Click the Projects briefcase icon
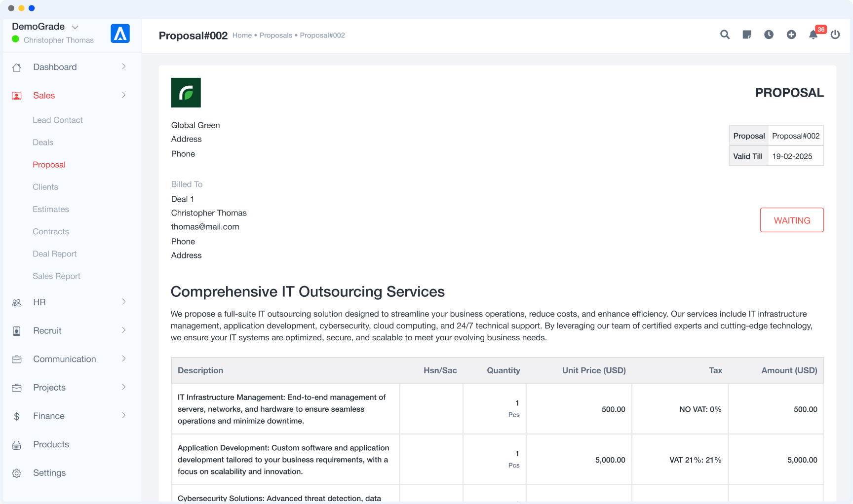The width and height of the screenshot is (853, 504). click(17, 388)
